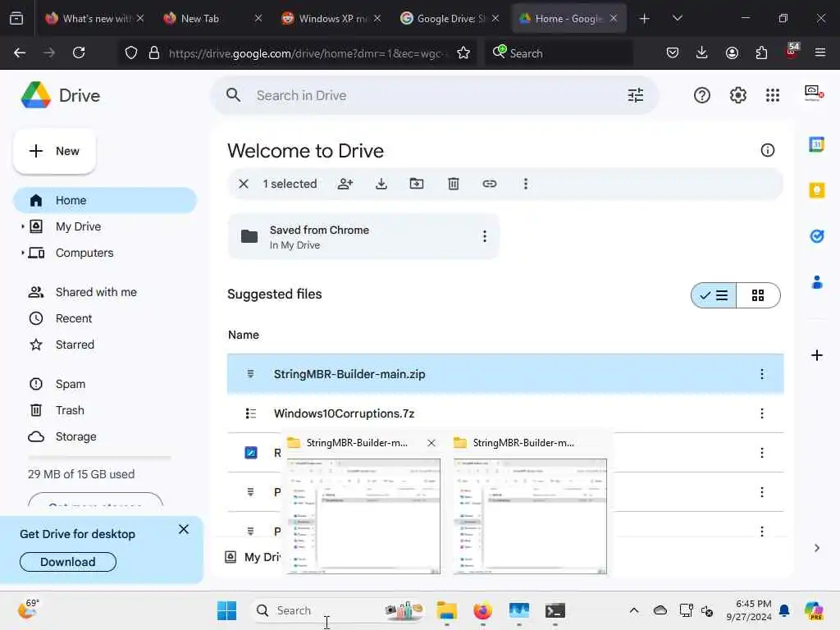Open Google Keep in side panel
Image resolution: width=840 pixels, height=630 pixels.
pyautogui.click(x=816, y=190)
